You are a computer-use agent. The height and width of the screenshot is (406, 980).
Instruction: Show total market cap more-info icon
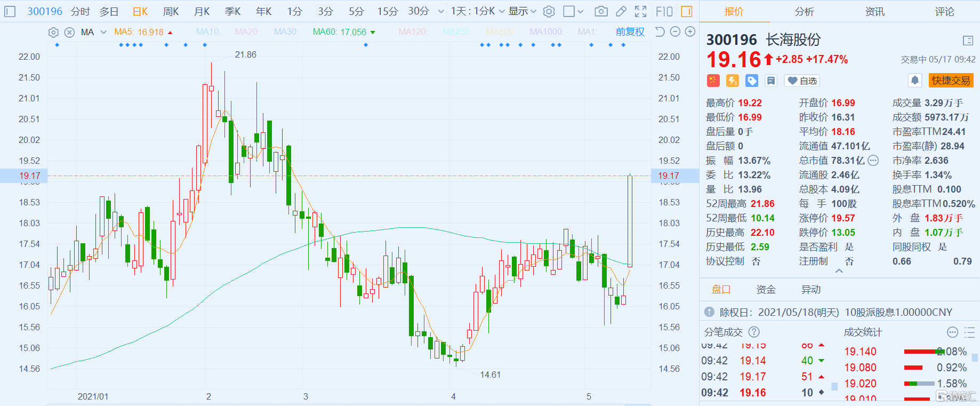873,160
